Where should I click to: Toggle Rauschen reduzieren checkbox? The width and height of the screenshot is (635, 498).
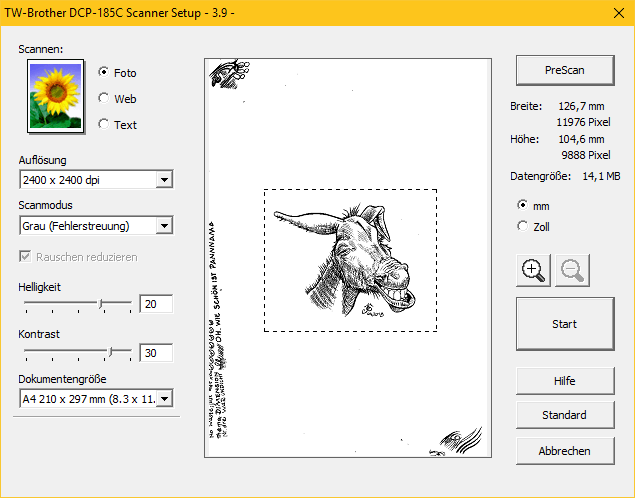(x=26, y=257)
